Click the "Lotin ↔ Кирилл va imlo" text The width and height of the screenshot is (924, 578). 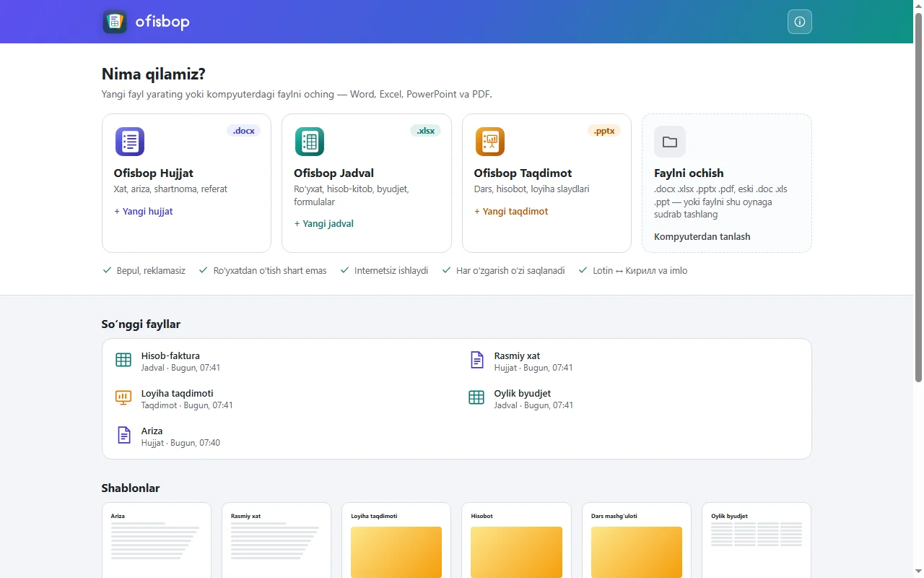(x=640, y=271)
